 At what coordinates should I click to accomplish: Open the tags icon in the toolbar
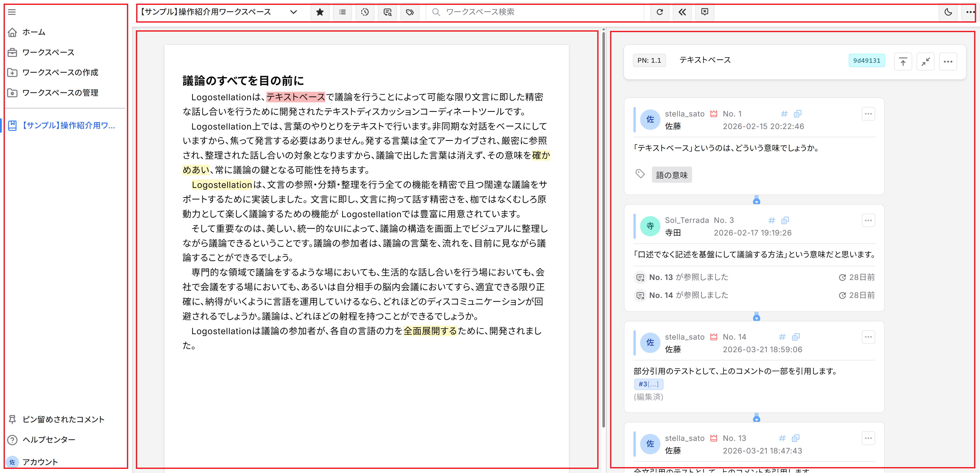[x=410, y=12]
